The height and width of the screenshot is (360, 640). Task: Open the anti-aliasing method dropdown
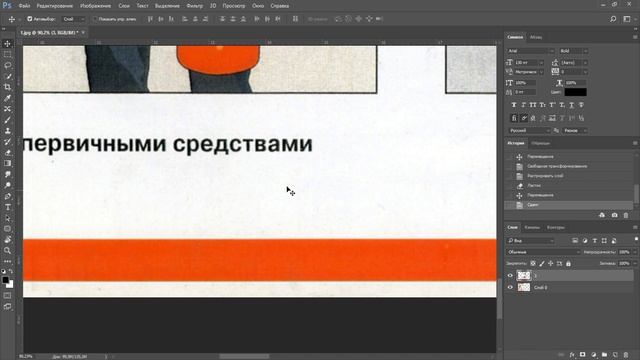point(575,131)
